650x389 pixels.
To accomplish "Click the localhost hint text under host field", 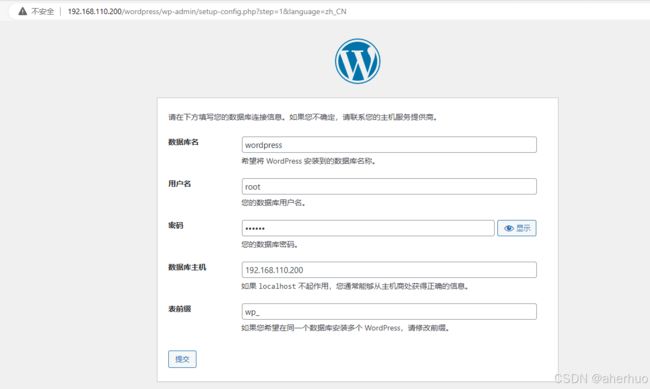I will [355, 286].
